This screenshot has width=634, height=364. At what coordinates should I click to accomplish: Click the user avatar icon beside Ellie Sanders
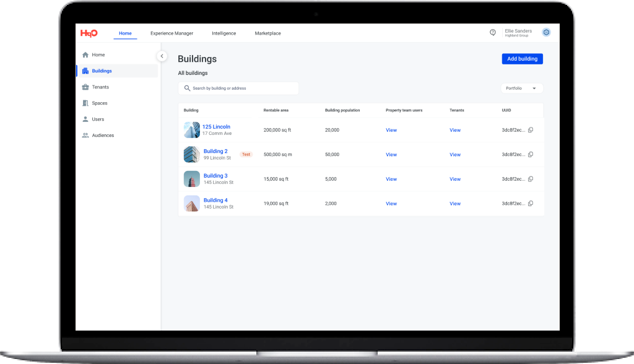pyautogui.click(x=546, y=33)
